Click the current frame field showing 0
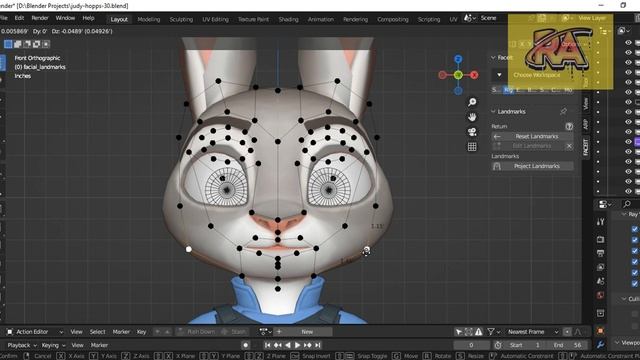Image resolution: width=640 pixels, height=360 pixels. [x=471, y=345]
